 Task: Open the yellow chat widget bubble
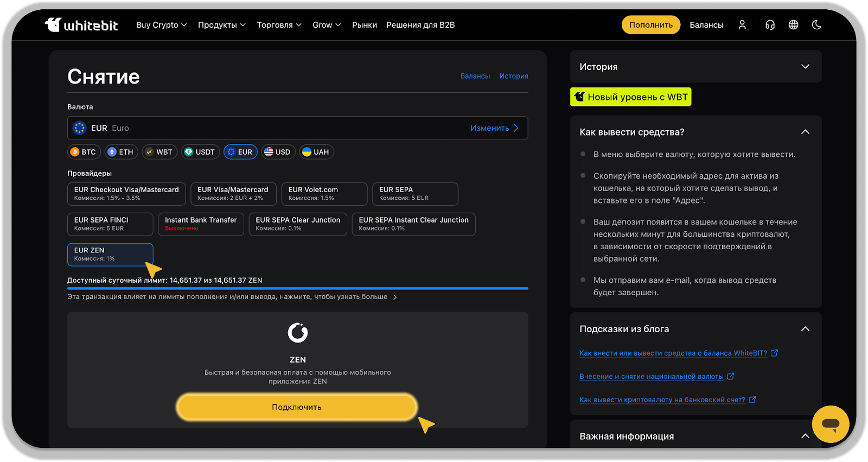click(830, 424)
